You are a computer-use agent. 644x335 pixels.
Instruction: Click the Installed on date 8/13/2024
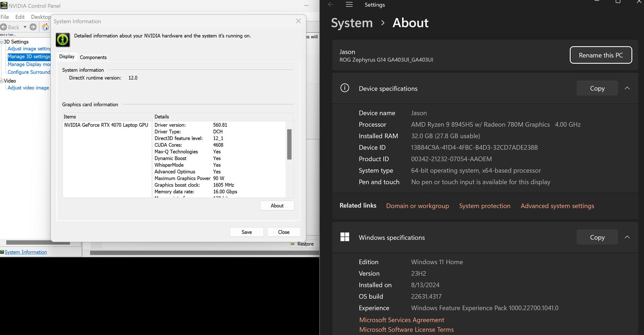[x=425, y=285]
